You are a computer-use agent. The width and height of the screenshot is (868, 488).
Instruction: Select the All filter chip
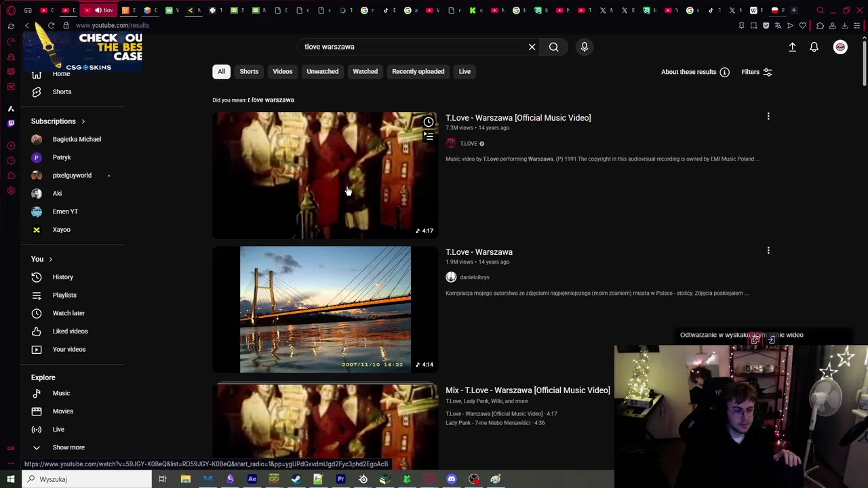221,72
